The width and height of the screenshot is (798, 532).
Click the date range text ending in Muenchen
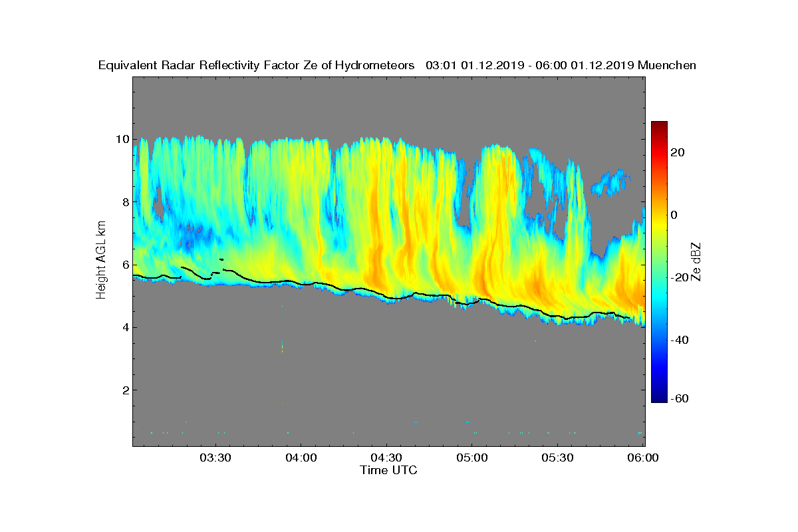point(561,65)
